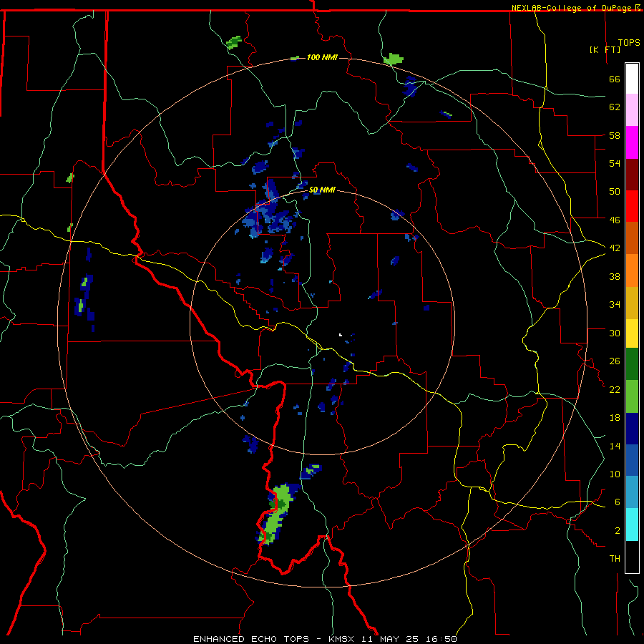Image resolution: width=644 pixels, height=644 pixels.
Task: Click the 50 value in the legend
Action: pyautogui.click(x=615, y=192)
